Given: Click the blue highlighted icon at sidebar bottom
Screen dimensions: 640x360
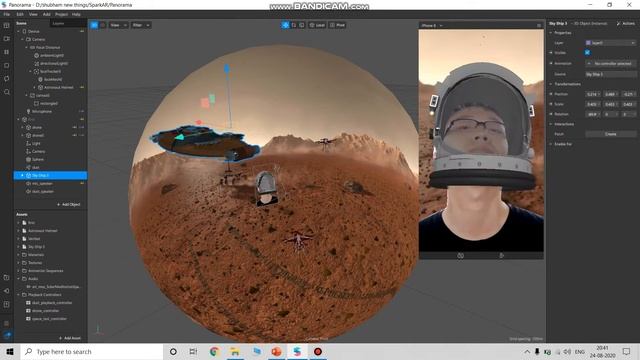Looking at the screenshot, I should coord(7,336).
